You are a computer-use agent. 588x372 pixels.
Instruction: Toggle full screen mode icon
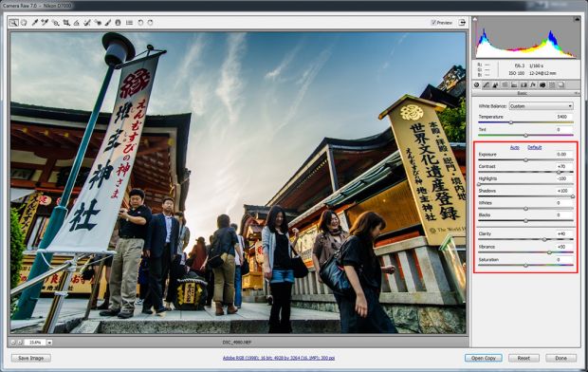tap(462, 23)
